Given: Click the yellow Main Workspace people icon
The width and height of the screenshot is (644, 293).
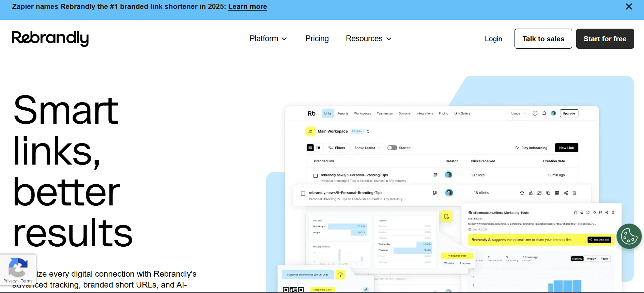Looking at the screenshot, I should point(310,132).
